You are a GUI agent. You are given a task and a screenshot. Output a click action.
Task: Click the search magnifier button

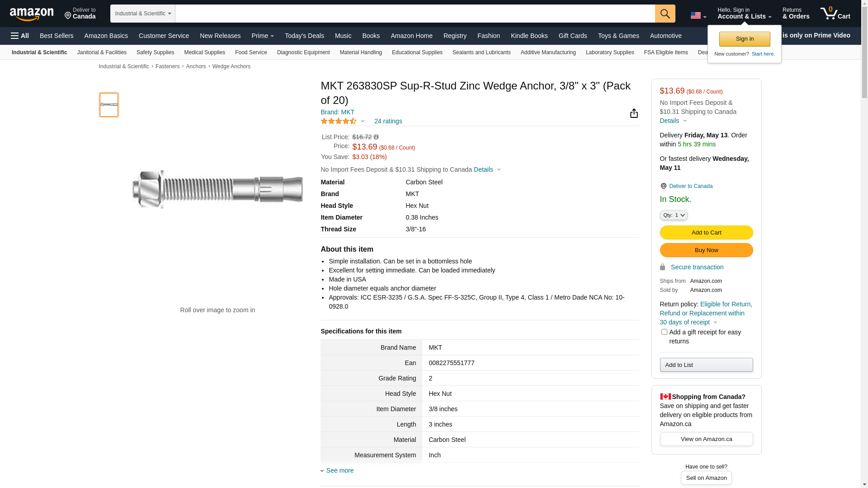pyautogui.click(x=665, y=14)
